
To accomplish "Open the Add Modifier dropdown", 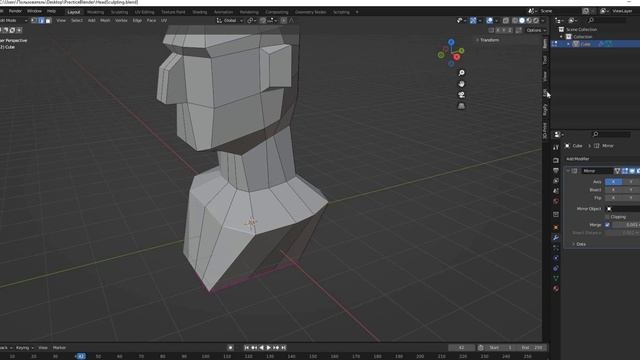I will [x=602, y=159].
